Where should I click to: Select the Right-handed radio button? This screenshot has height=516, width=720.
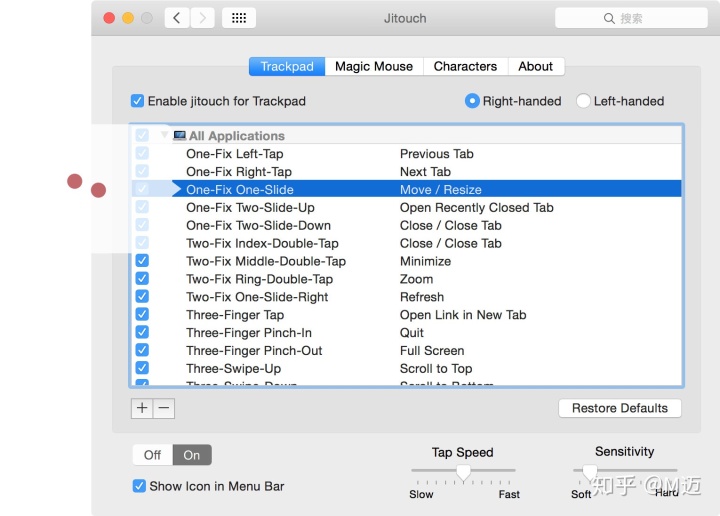tap(472, 101)
